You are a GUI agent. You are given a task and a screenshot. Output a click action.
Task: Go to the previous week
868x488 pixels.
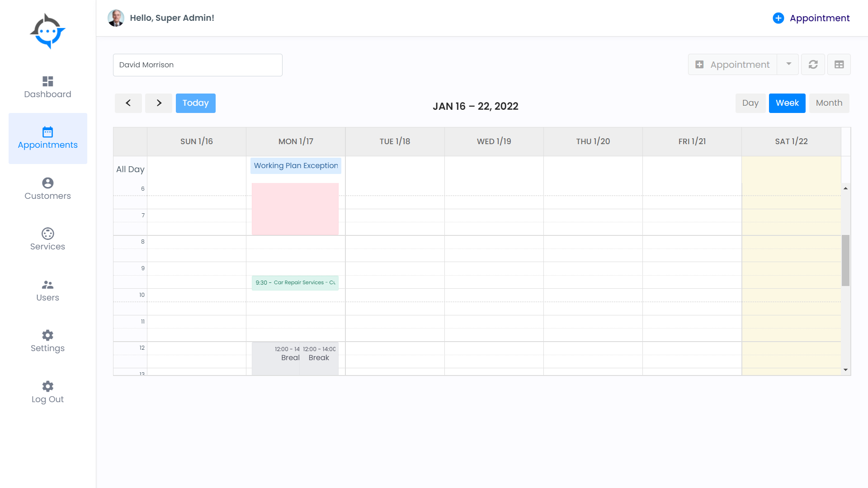(x=128, y=103)
